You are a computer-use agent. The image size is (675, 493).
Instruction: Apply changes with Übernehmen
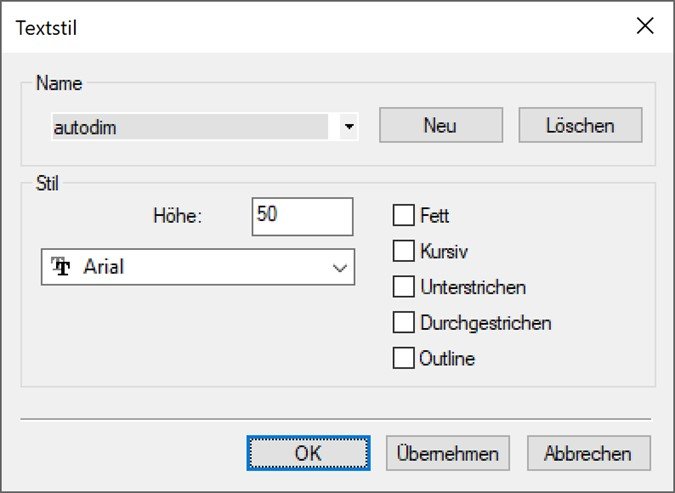click(448, 453)
